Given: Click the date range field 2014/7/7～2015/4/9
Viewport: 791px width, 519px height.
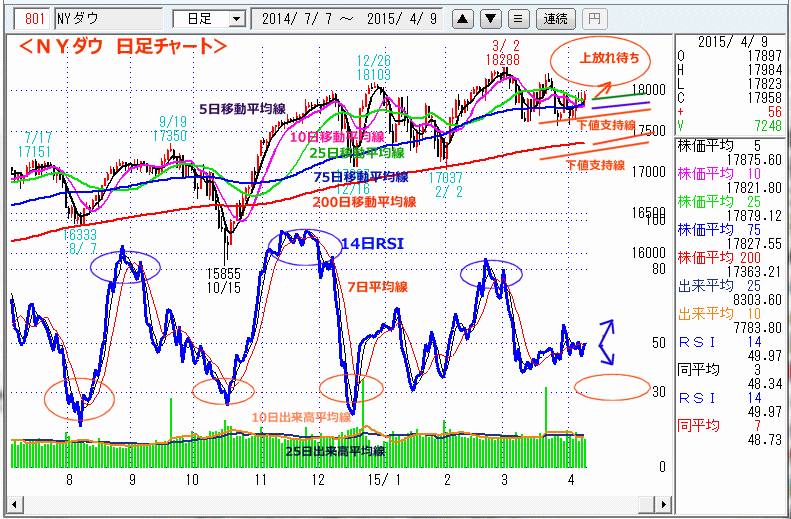Looking at the screenshot, I should coord(346,20).
